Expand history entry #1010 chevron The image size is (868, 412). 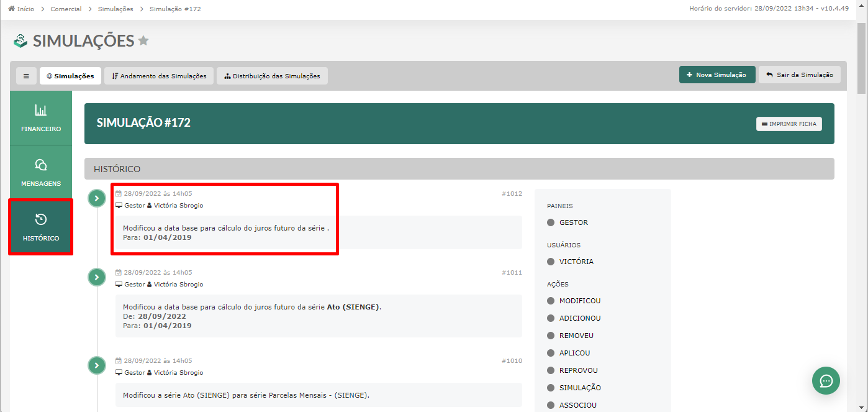(x=96, y=365)
